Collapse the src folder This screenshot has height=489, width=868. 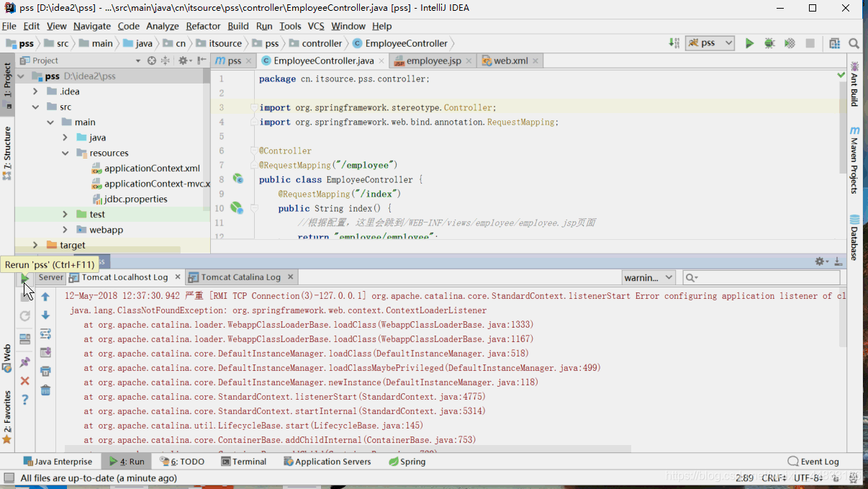tap(35, 107)
